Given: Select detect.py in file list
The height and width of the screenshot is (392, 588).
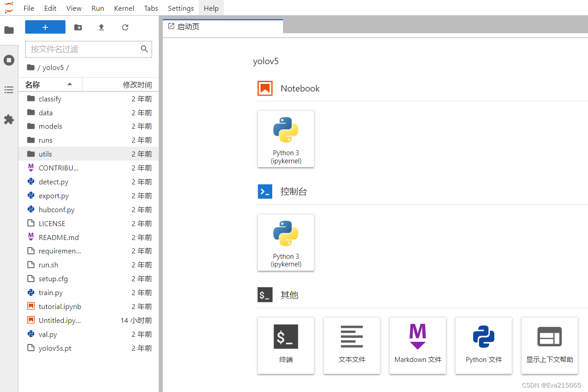Looking at the screenshot, I should (x=88, y=182).
